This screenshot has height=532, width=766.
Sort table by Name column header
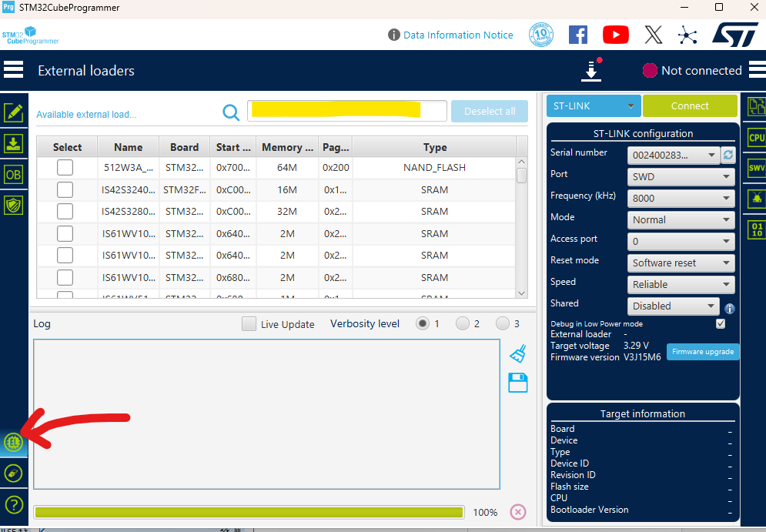tap(129, 147)
